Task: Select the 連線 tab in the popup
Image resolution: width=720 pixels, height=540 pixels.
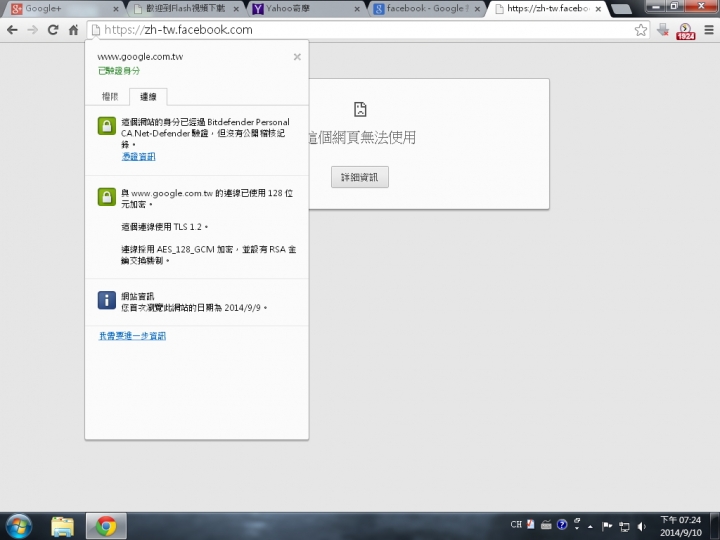Action: point(148,96)
